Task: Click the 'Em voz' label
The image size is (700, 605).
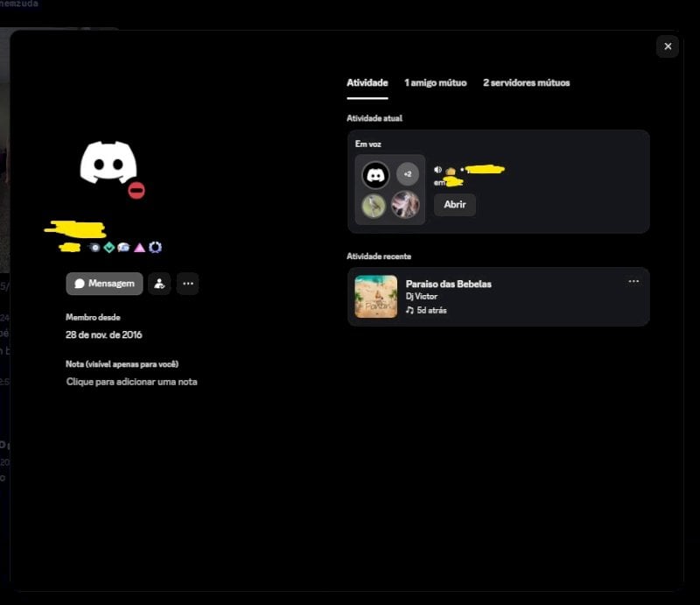Action: pyautogui.click(x=367, y=144)
